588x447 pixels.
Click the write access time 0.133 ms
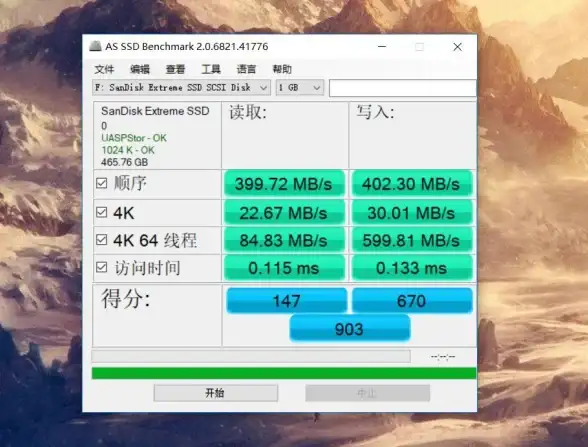coord(411,268)
